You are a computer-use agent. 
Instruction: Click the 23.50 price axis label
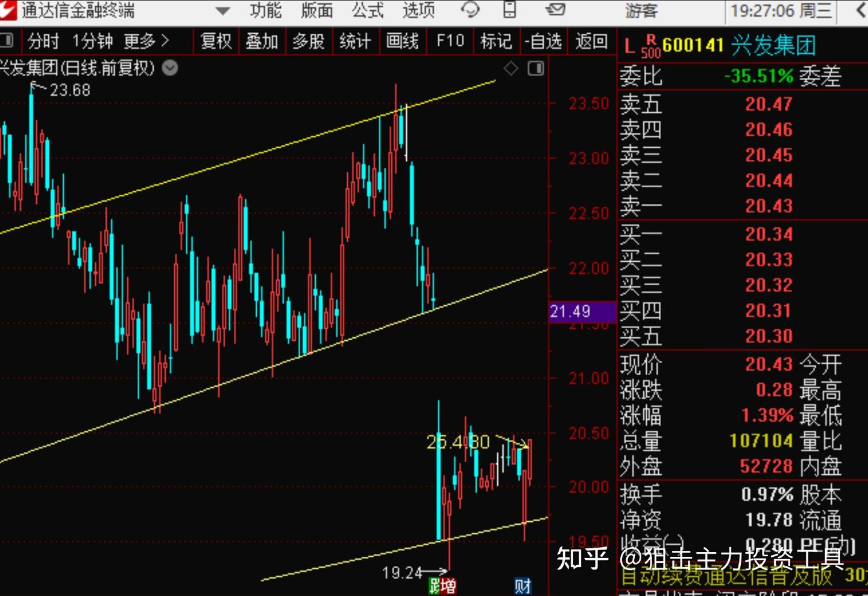(589, 104)
